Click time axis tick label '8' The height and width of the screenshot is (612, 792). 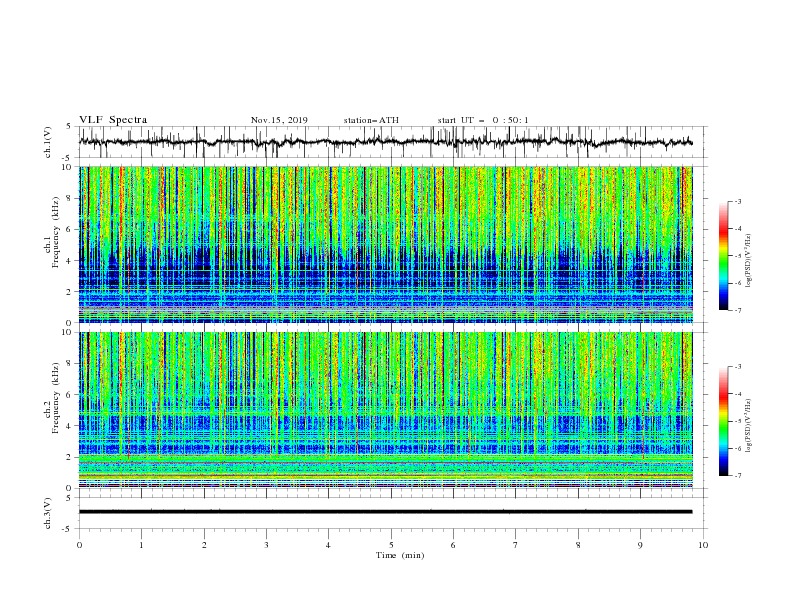click(578, 545)
